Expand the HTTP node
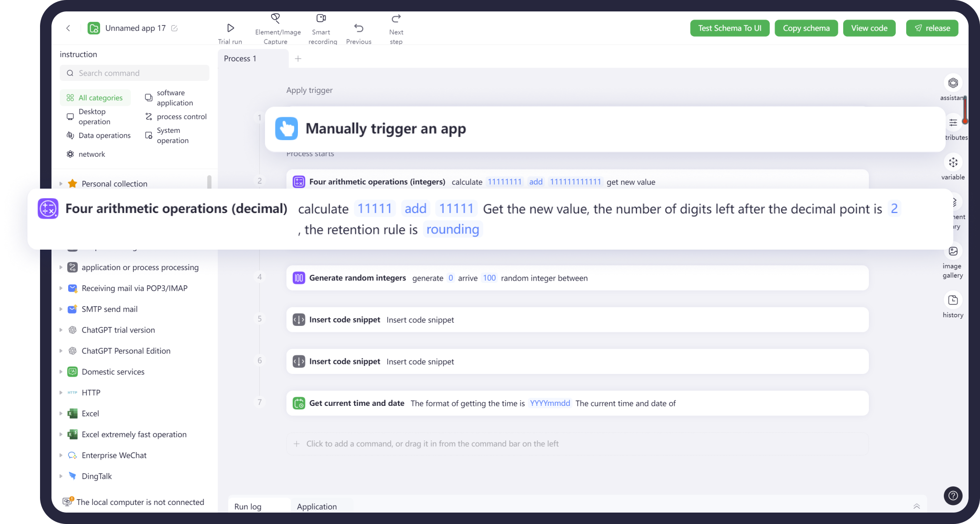 click(x=61, y=393)
